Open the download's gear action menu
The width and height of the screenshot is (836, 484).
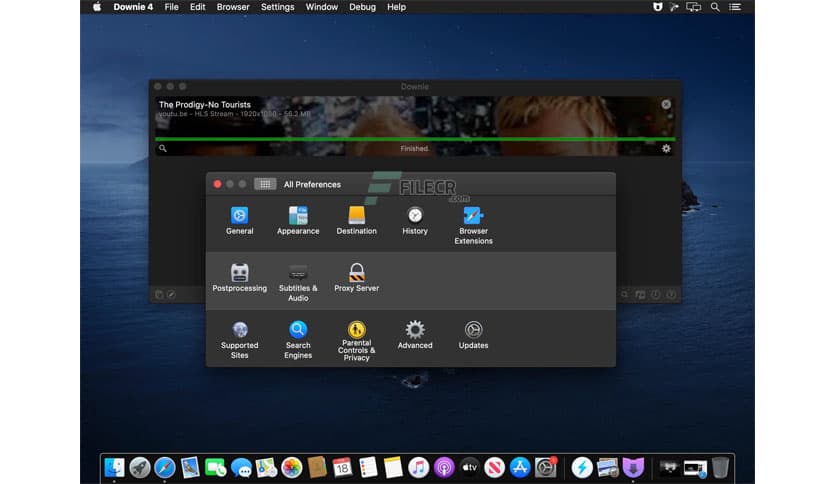click(666, 149)
